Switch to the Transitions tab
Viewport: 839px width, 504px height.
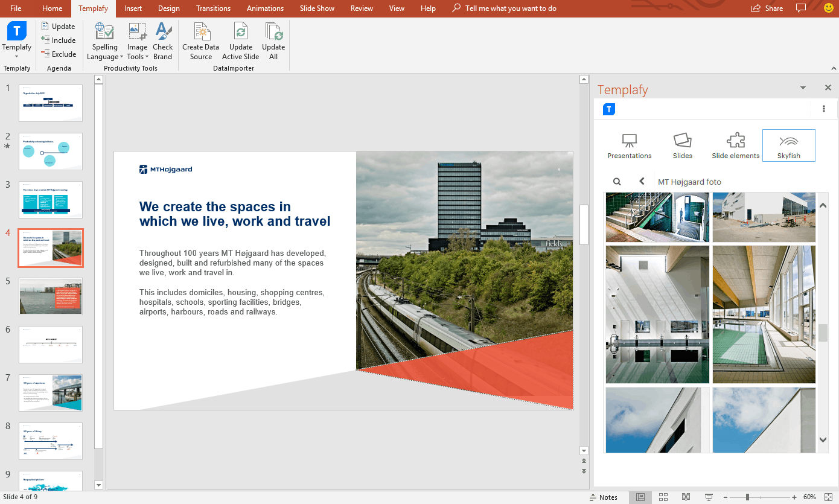214,8
